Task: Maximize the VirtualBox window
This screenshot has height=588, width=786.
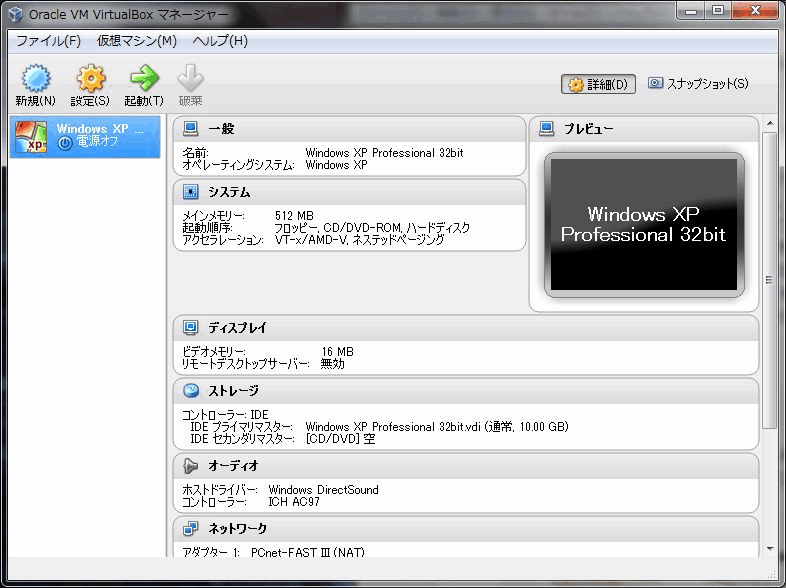Action: click(718, 11)
